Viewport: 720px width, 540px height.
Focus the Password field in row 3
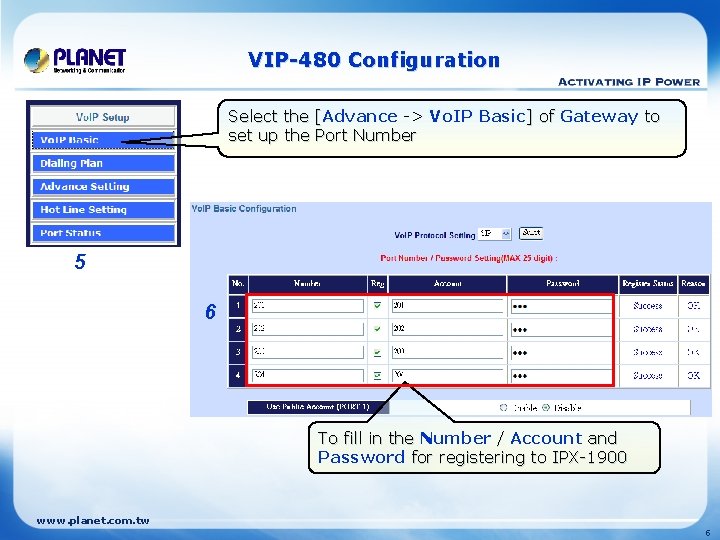coord(561,352)
